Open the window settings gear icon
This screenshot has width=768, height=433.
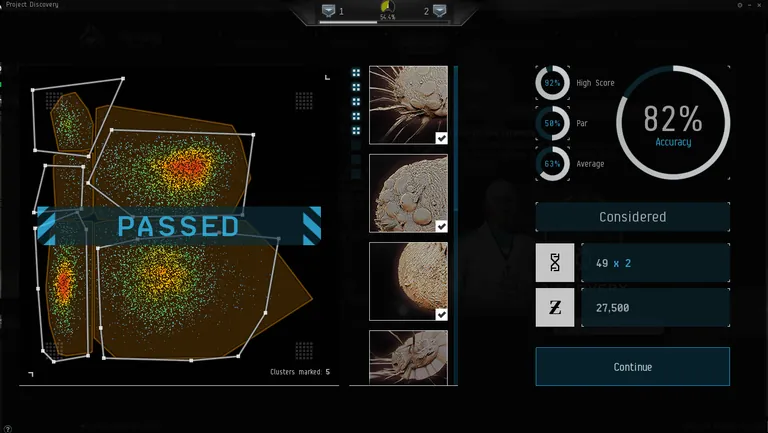[740, 5]
